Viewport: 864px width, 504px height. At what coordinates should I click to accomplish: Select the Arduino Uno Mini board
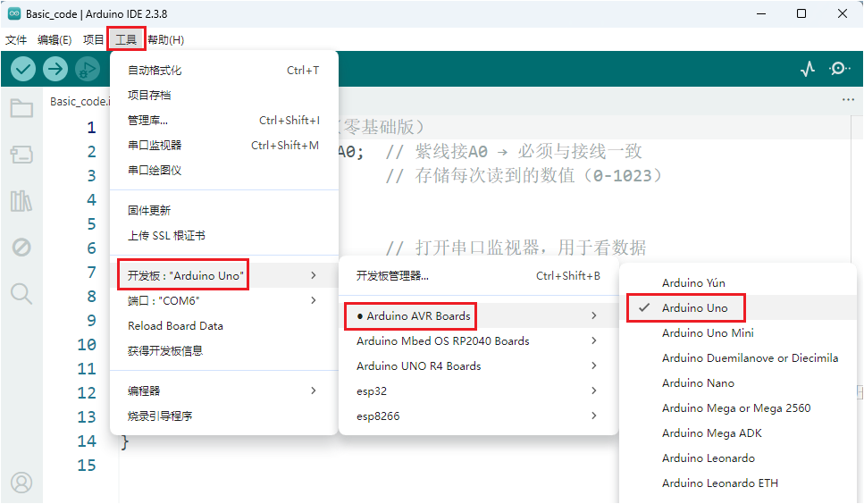click(738, 332)
